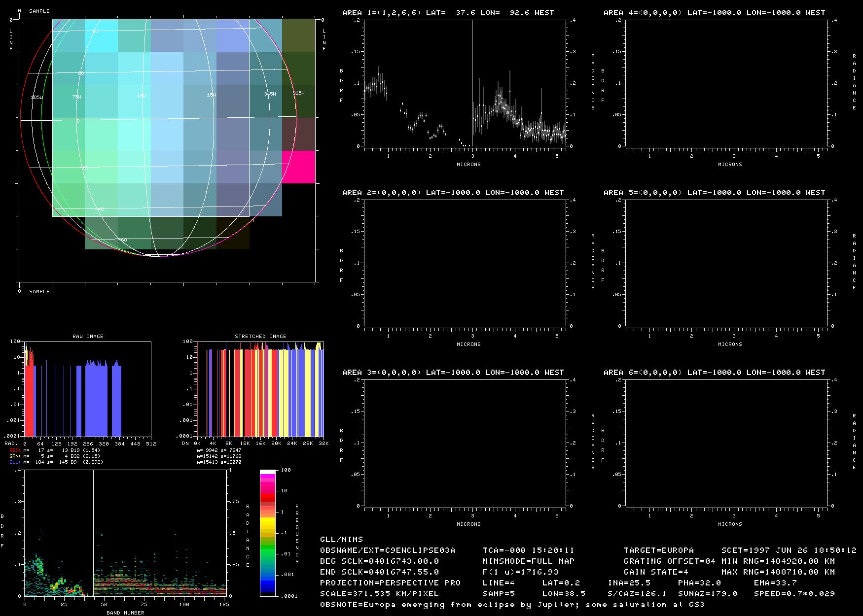The height and width of the screenshot is (616, 863).
Task: Click inside the empty AREA 5 plot
Action: [x=727, y=263]
